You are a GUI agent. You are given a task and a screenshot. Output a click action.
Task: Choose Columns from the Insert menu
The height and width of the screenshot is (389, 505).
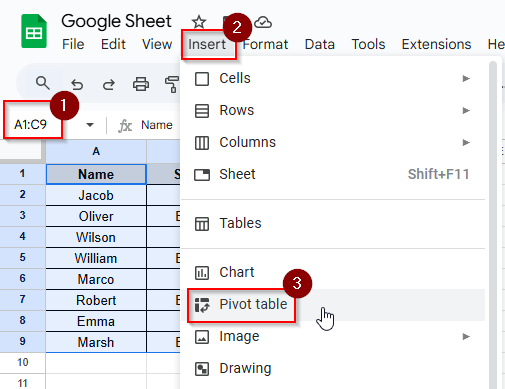click(333, 143)
